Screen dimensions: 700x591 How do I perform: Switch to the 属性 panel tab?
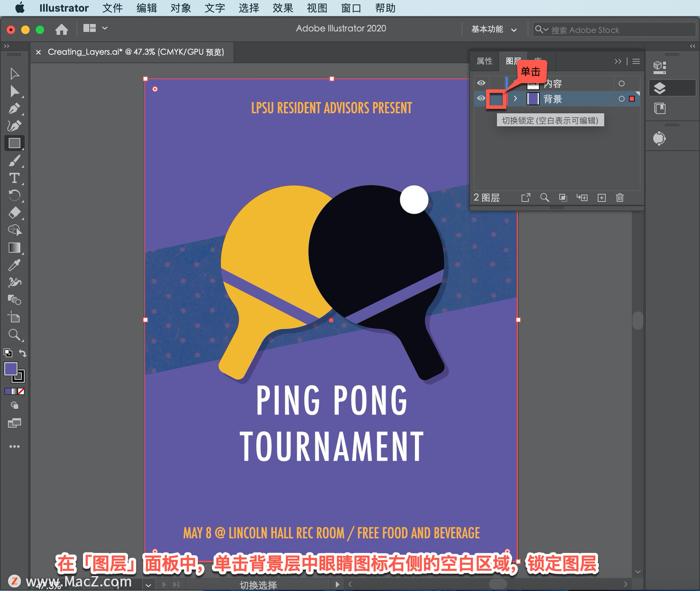(484, 61)
